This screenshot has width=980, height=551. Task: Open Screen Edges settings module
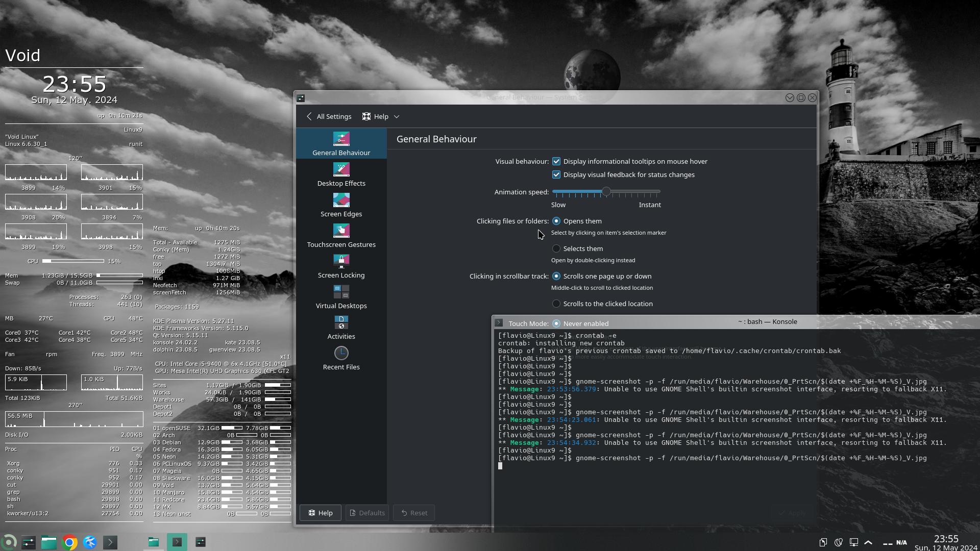[341, 205]
